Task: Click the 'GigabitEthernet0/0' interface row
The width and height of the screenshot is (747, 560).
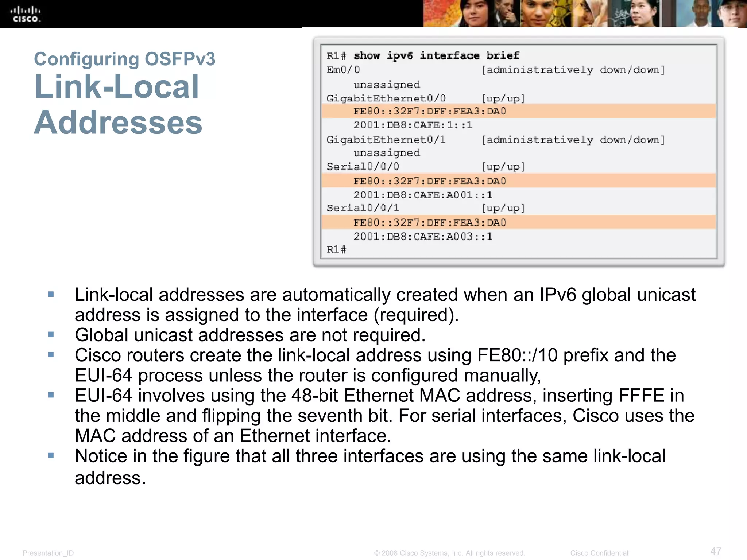Action: (426, 98)
